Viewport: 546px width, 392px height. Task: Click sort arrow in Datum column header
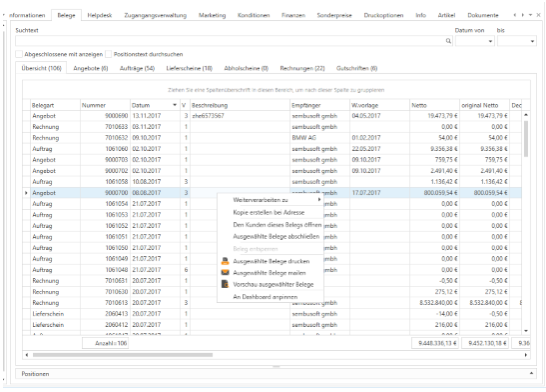click(x=174, y=105)
